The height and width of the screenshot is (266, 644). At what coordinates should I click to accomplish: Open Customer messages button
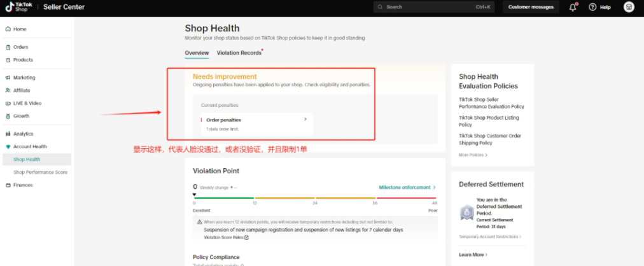coord(531,7)
